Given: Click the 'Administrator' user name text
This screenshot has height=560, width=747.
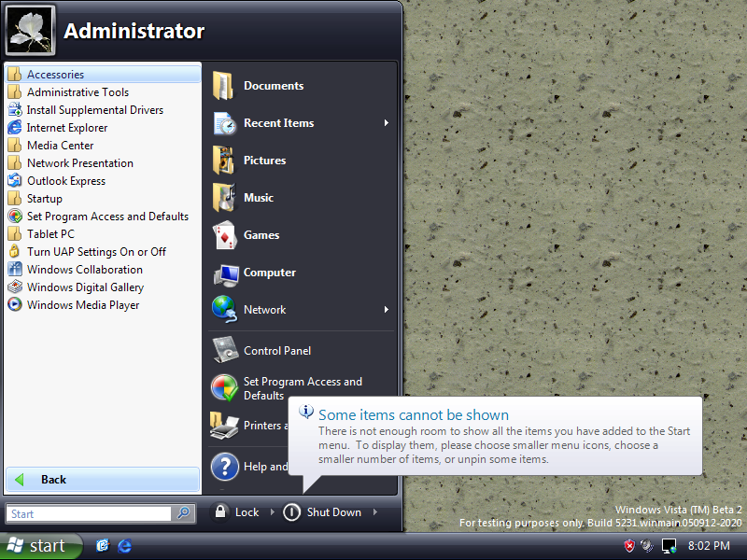Looking at the screenshot, I should click(134, 31).
